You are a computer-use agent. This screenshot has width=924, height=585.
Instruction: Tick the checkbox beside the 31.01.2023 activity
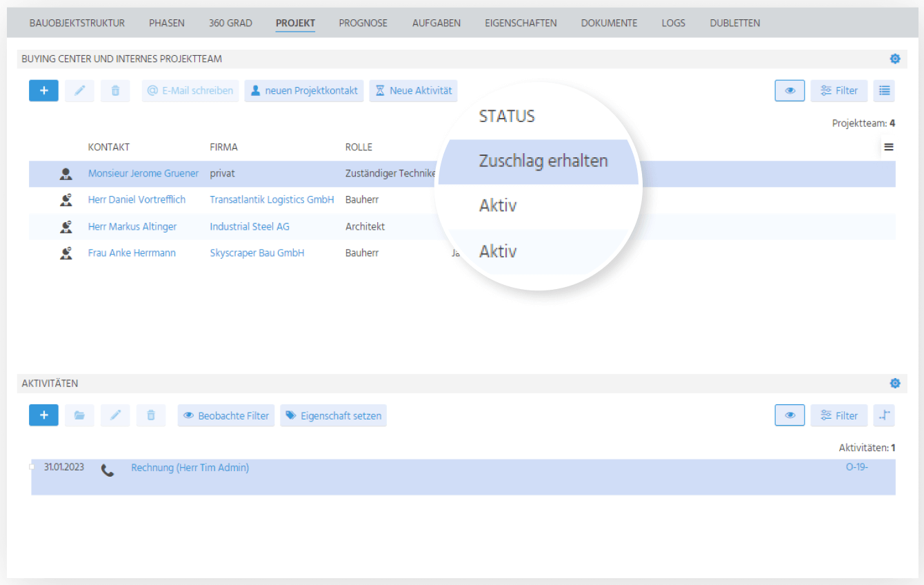tap(32, 467)
